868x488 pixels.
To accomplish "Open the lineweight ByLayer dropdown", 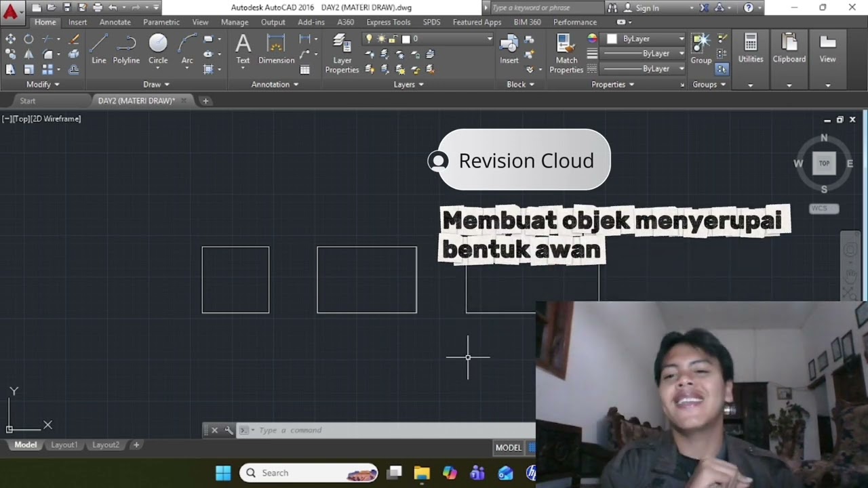I will [x=644, y=54].
